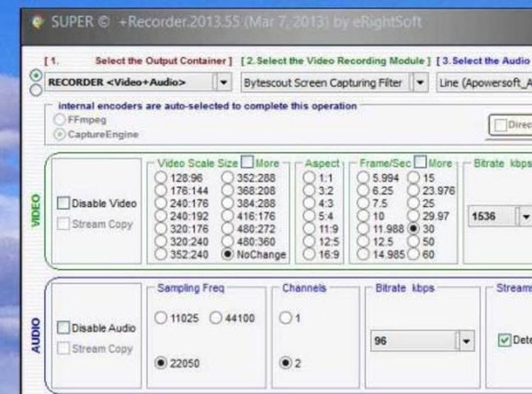Enable More video scale sizes checkbox

(x=247, y=163)
